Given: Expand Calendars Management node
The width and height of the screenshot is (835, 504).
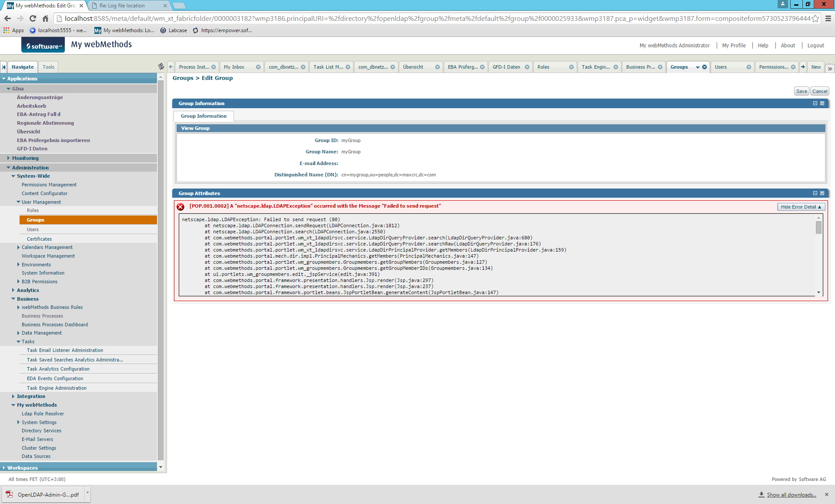Looking at the screenshot, I should tap(18, 247).
